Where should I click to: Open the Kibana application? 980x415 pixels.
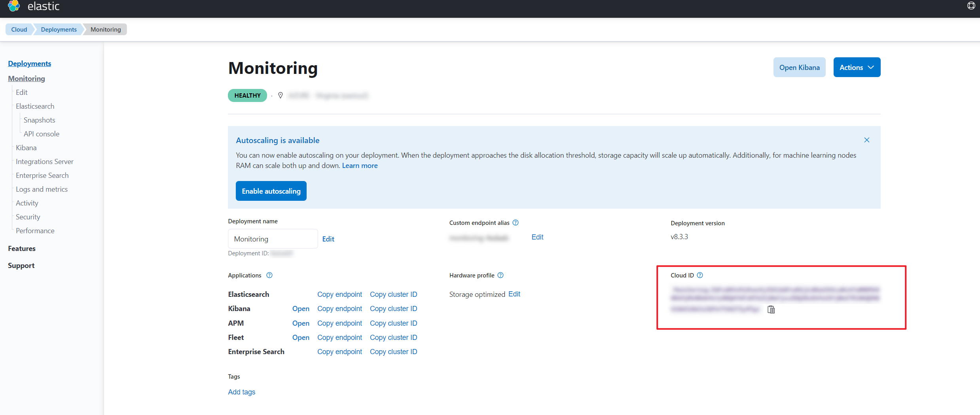click(x=301, y=309)
